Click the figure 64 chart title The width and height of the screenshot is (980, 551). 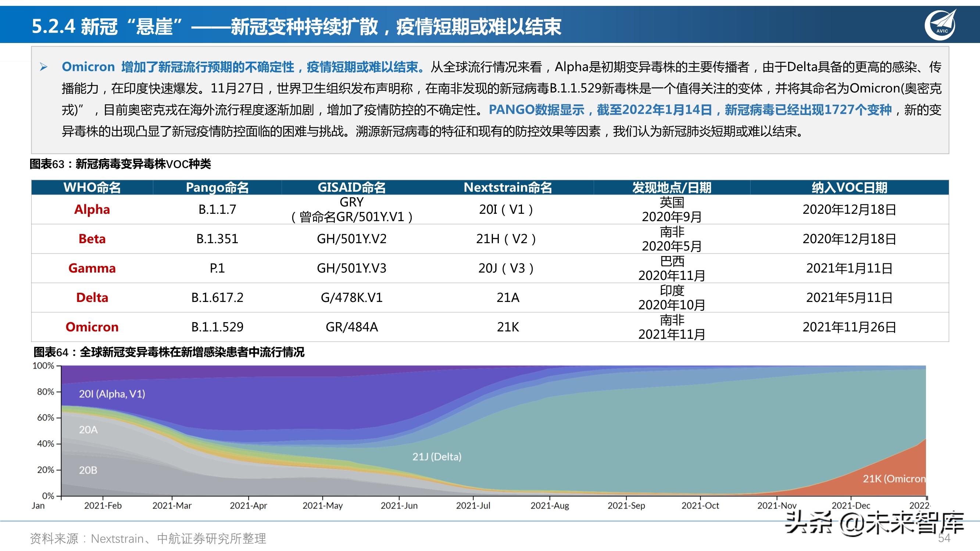(x=169, y=352)
